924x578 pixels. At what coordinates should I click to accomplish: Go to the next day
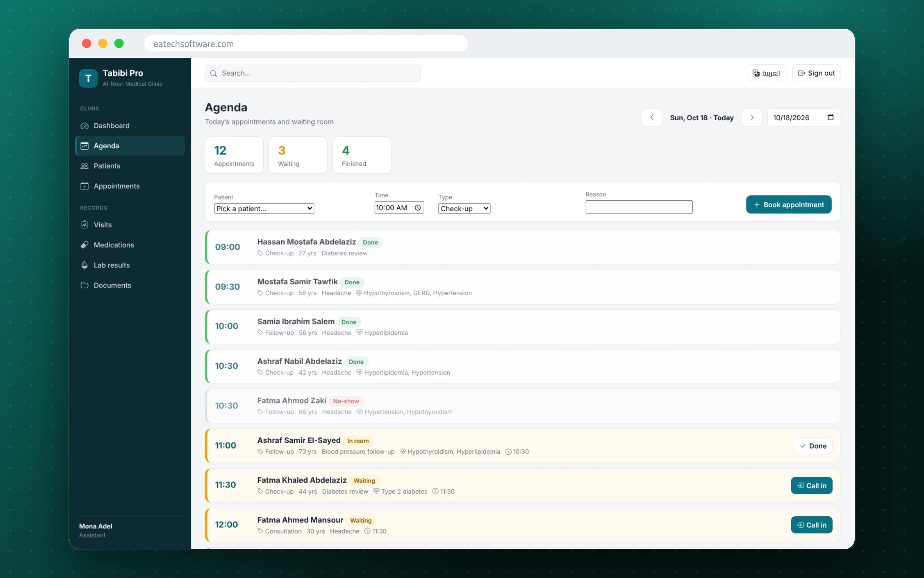pos(752,118)
